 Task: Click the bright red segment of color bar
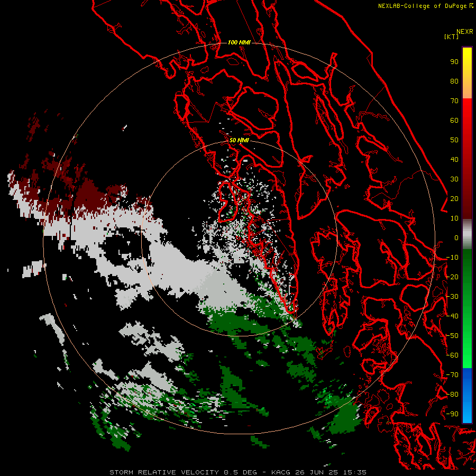(x=467, y=115)
